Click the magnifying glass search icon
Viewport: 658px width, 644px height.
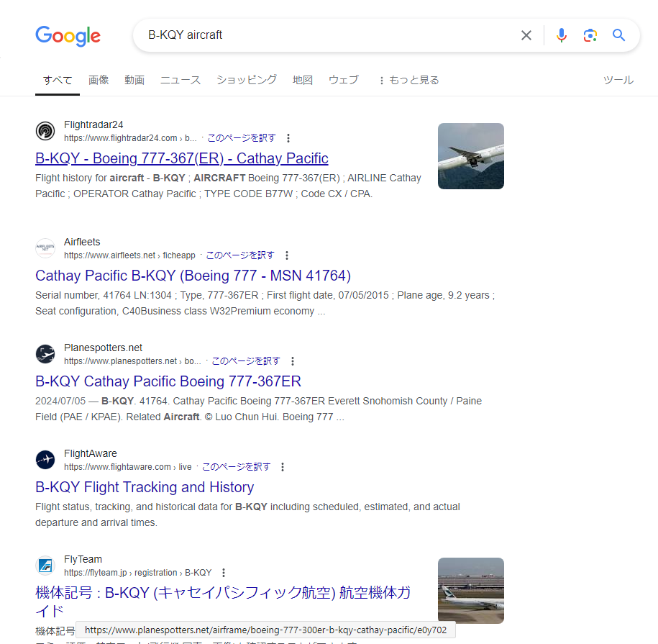(618, 35)
